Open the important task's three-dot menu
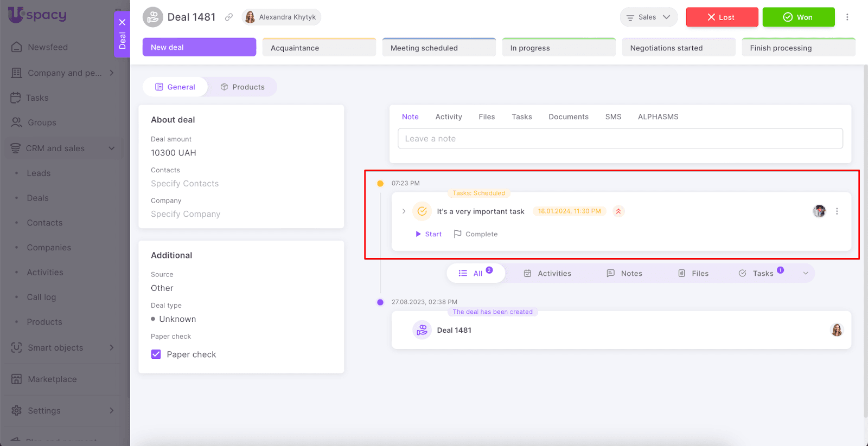 (837, 211)
